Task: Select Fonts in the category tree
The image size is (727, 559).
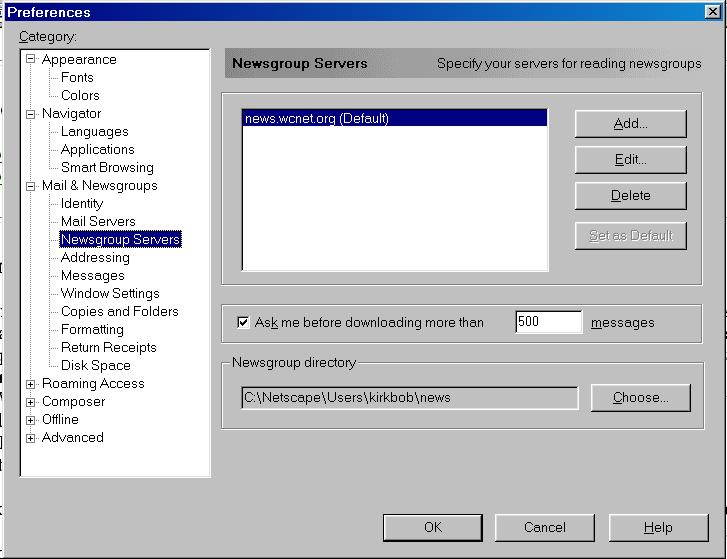Action: point(77,78)
